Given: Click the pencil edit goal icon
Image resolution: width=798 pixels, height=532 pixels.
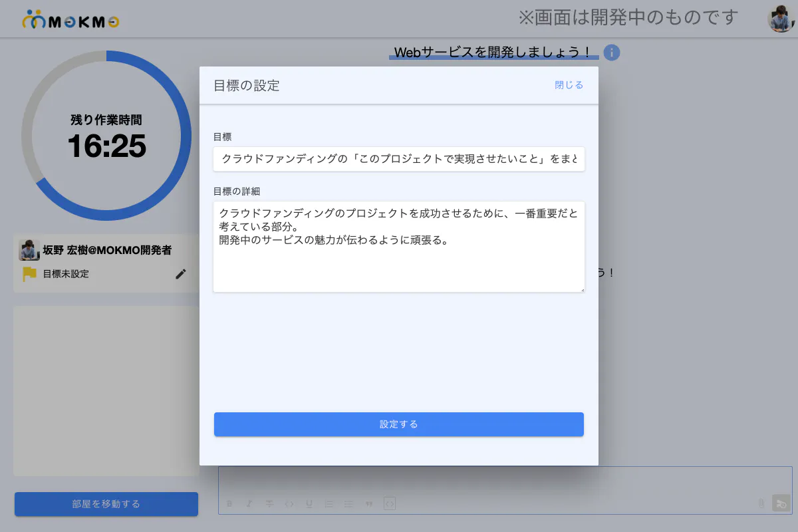Looking at the screenshot, I should (181, 274).
